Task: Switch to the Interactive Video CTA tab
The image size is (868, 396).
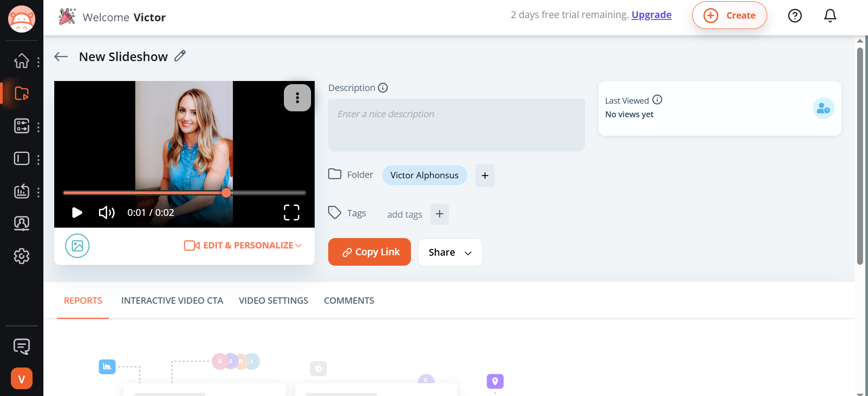Action: click(172, 301)
